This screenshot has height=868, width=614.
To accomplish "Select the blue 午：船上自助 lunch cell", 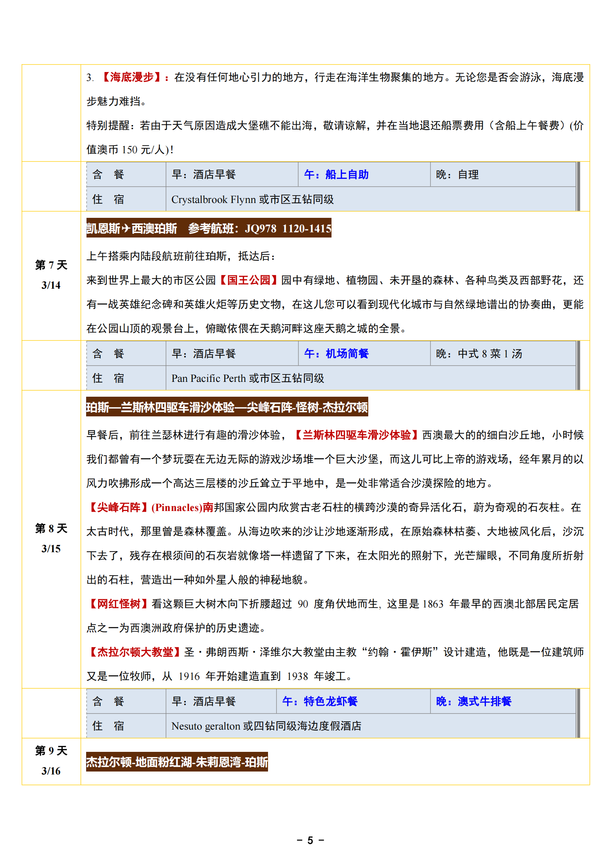I will click(336, 174).
